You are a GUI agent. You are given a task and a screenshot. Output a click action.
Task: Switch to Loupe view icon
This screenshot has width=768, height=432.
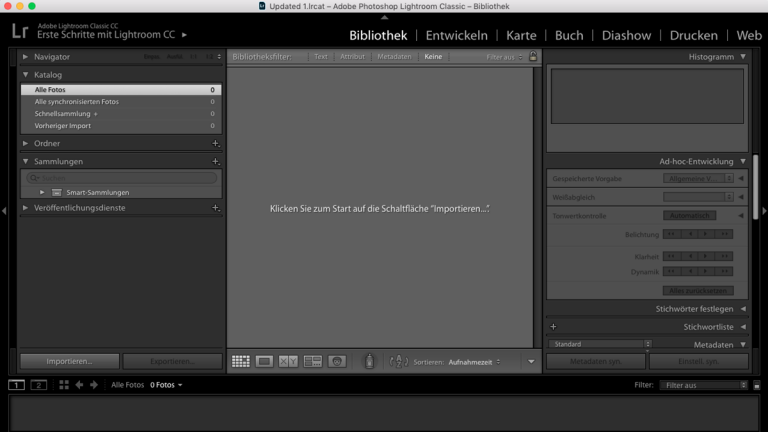click(264, 361)
